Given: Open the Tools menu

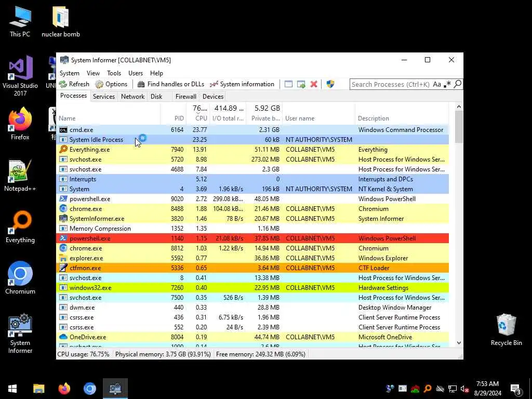Looking at the screenshot, I should 114,73.
